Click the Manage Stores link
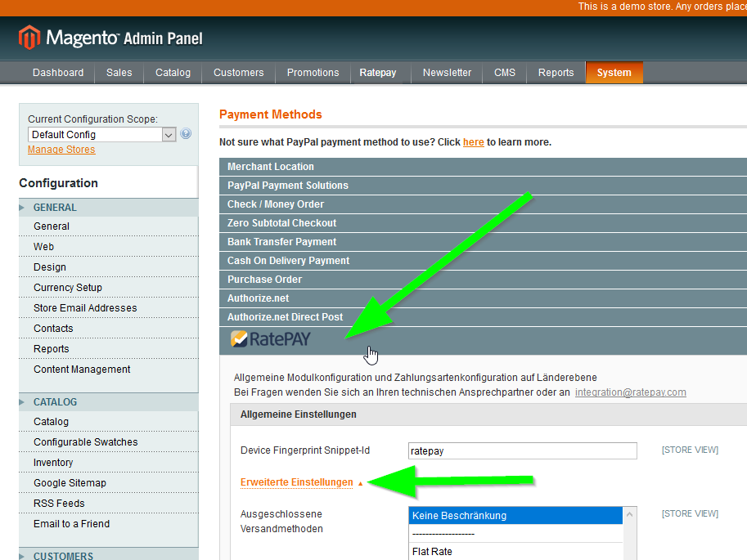The image size is (747, 560). pos(61,150)
